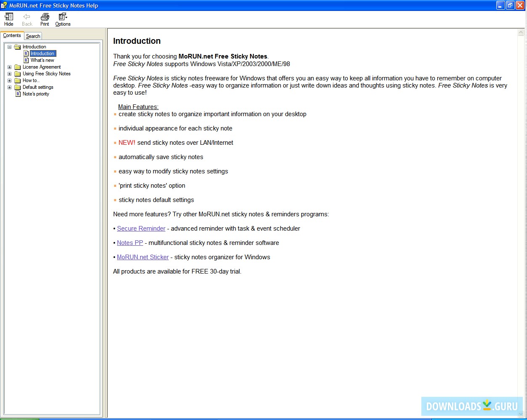Image resolution: width=527 pixels, height=420 pixels.
Task: Open the Notes PP link
Action: (x=130, y=242)
